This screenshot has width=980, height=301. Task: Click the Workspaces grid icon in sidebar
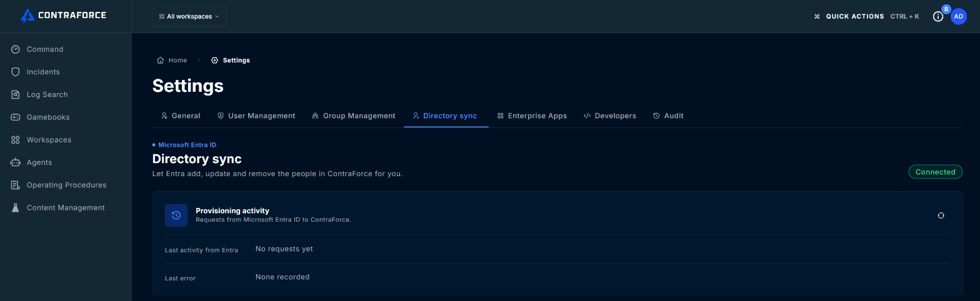[16, 140]
